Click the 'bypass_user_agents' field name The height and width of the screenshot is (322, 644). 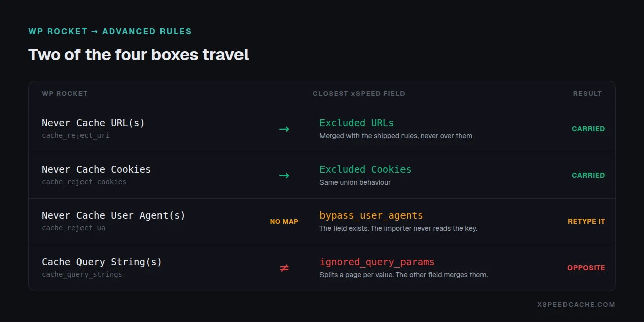point(371,215)
